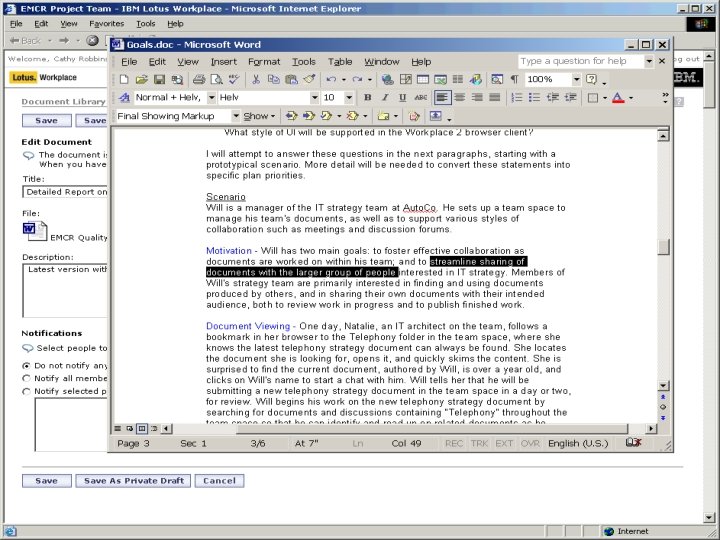Viewport: 720px width, 540px height.
Task: Click the Styles and Formatting icon
Action: (x=124, y=97)
